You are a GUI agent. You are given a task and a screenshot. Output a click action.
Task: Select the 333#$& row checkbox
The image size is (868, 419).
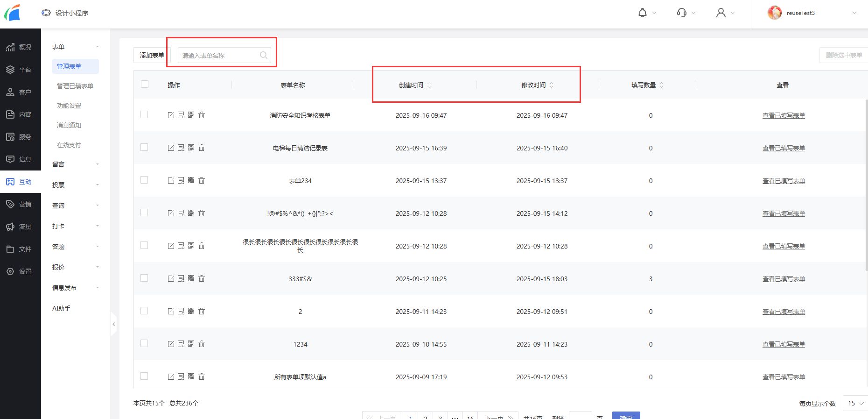(144, 278)
